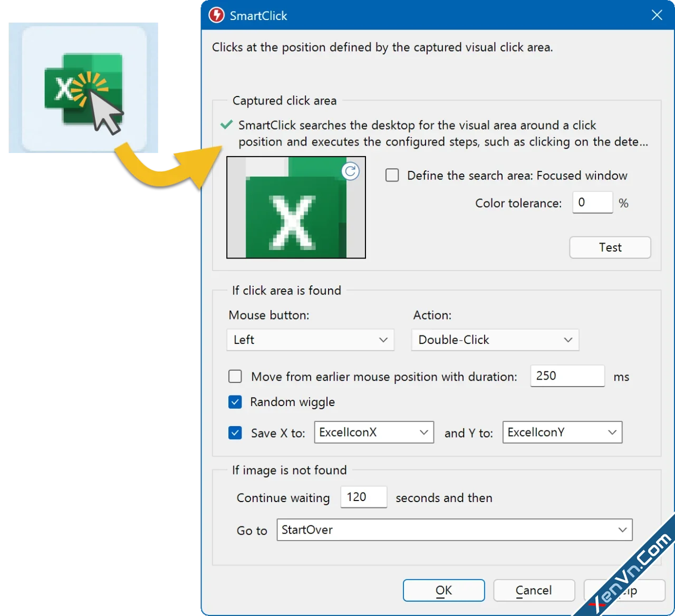Enable Move from earlier mouse position checkbox
This screenshot has width=675, height=616.
(x=235, y=377)
